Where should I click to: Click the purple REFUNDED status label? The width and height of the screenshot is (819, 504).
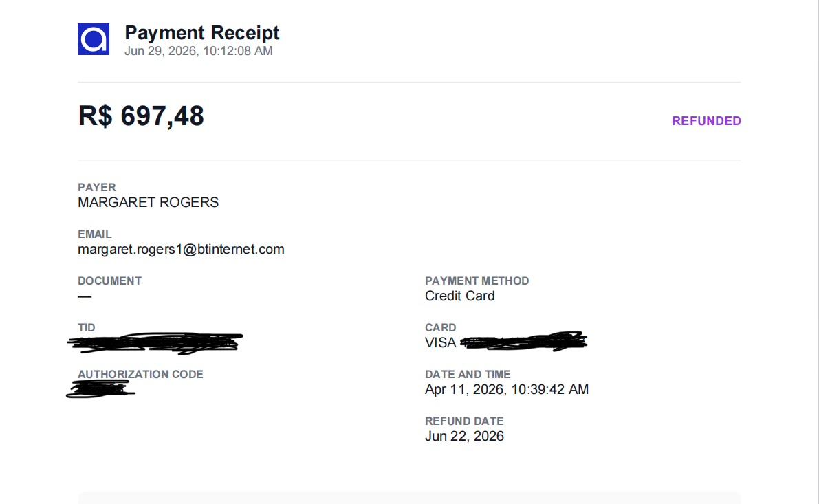point(706,121)
